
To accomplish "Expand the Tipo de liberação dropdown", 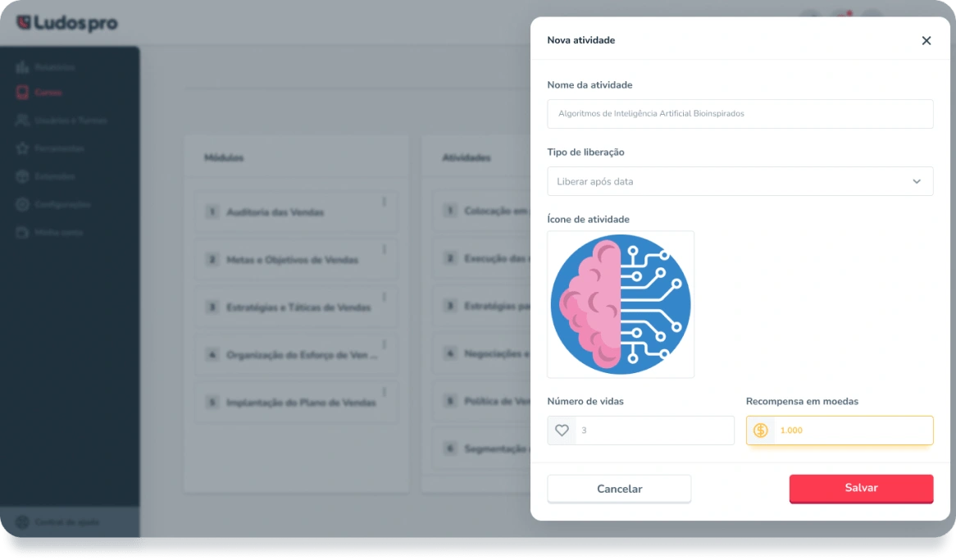I will [740, 181].
